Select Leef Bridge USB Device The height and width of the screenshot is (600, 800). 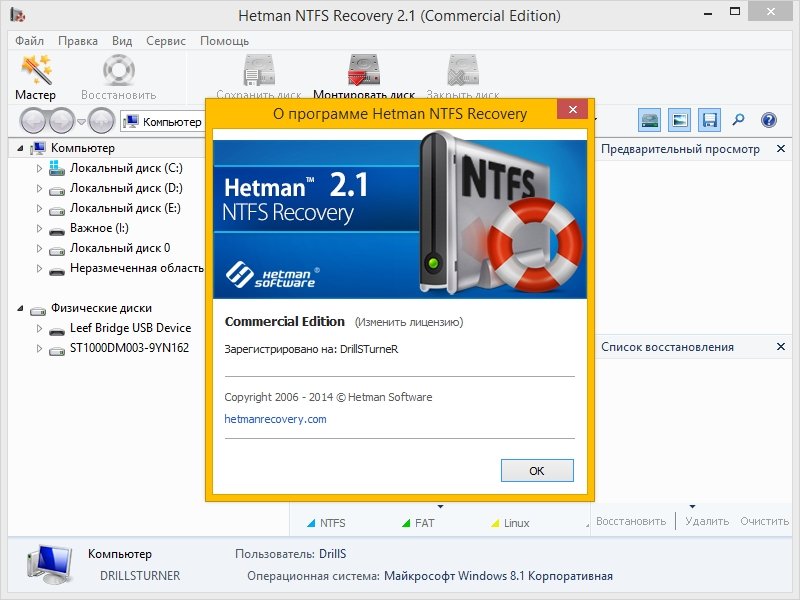pos(131,328)
